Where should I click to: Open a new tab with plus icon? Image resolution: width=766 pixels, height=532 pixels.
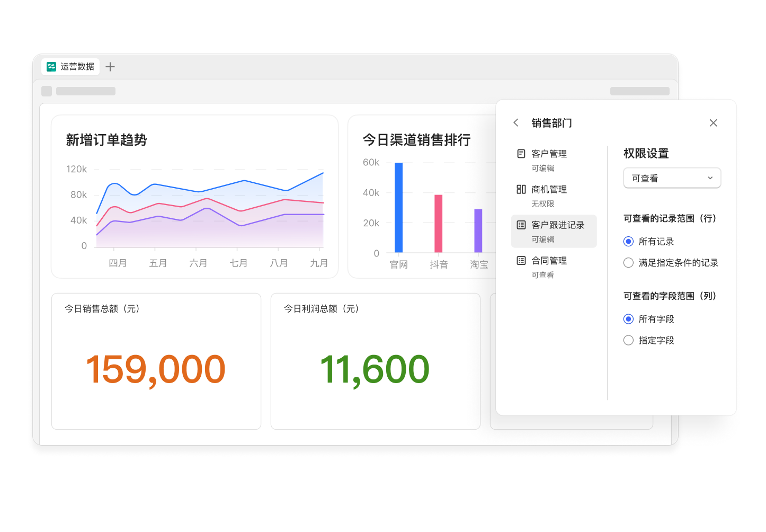[x=110, y=67]
